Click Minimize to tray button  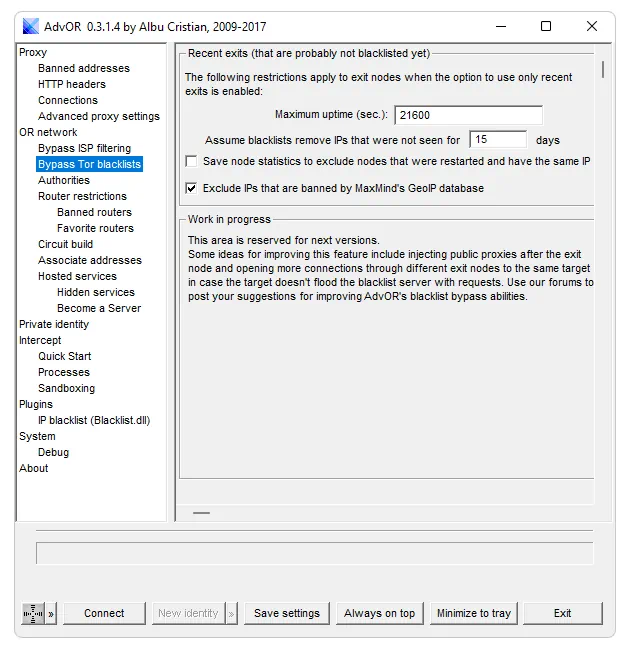pos(474,613)
